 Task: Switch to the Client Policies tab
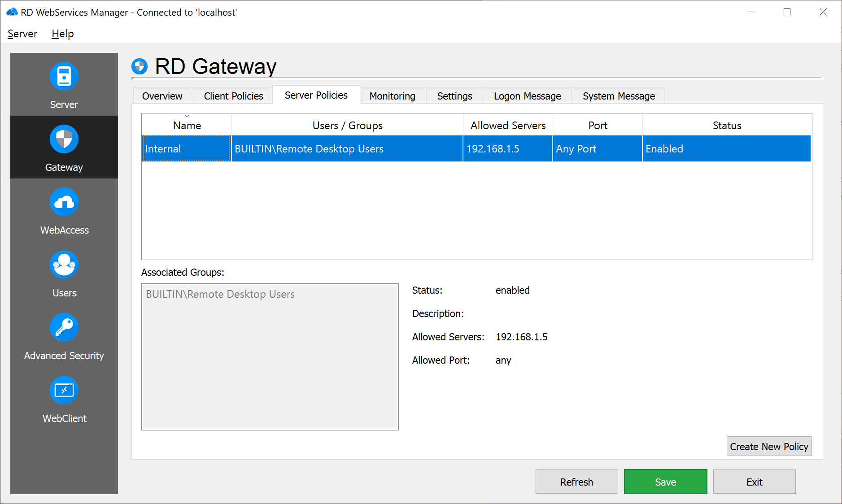[x=233, y=96]
